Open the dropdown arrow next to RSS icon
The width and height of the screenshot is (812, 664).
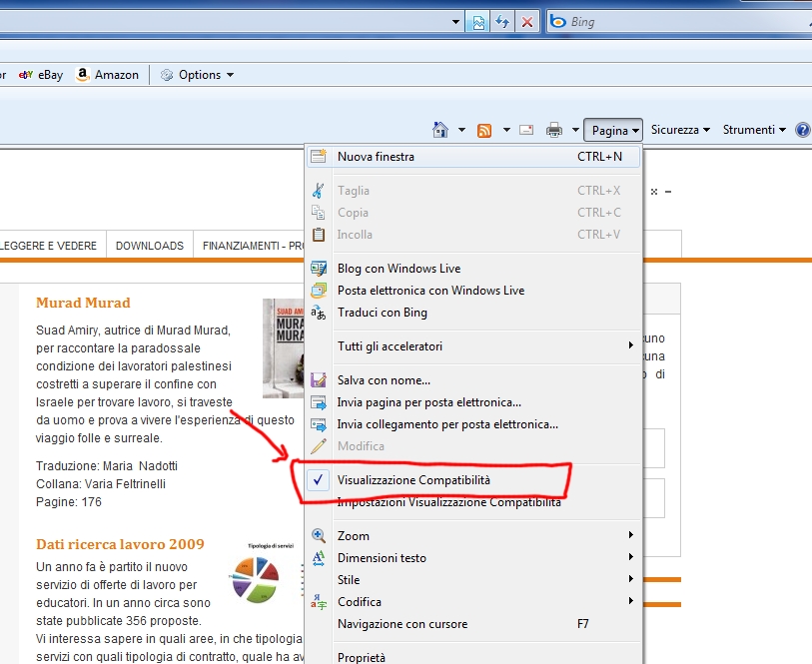pyautogui.click(x=506, y=130)
